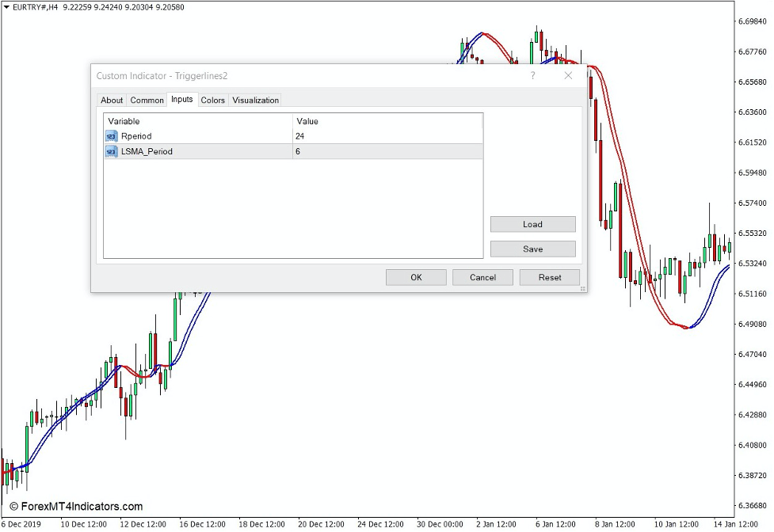Reset inputs to default values

pos(549,277)
